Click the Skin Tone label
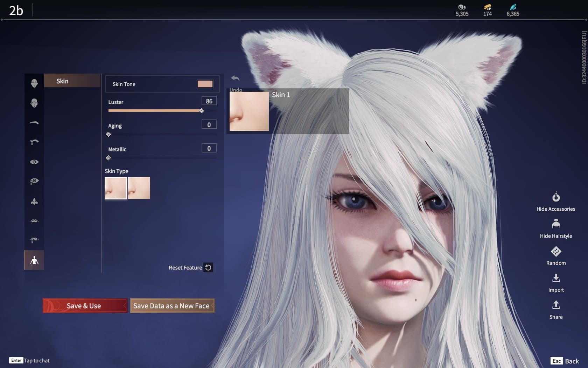 point(124,84)
